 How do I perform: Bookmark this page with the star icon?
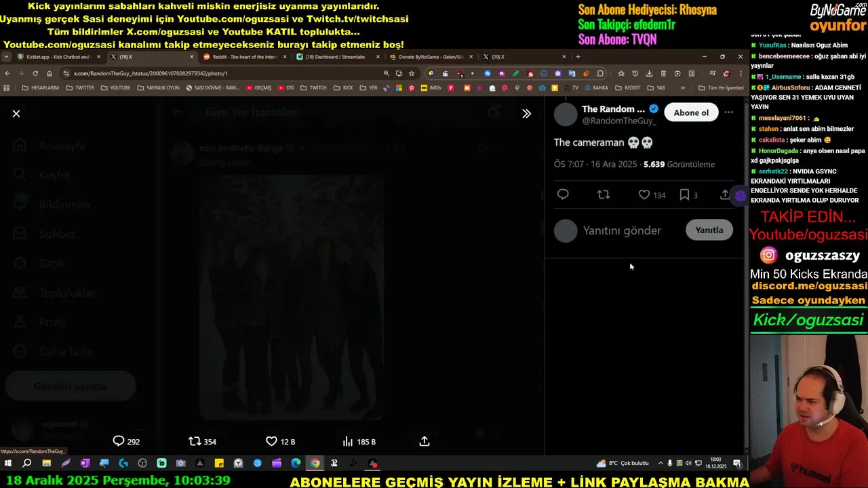coord(412,73)
